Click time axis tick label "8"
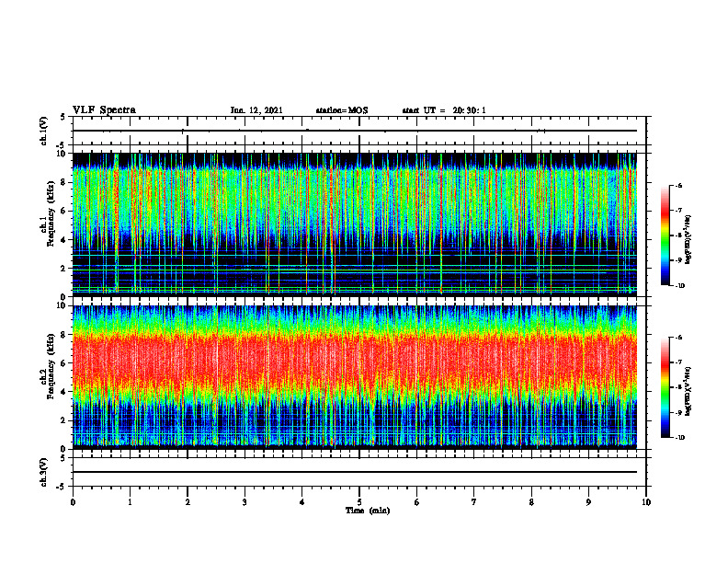 [x=531, y=502]
